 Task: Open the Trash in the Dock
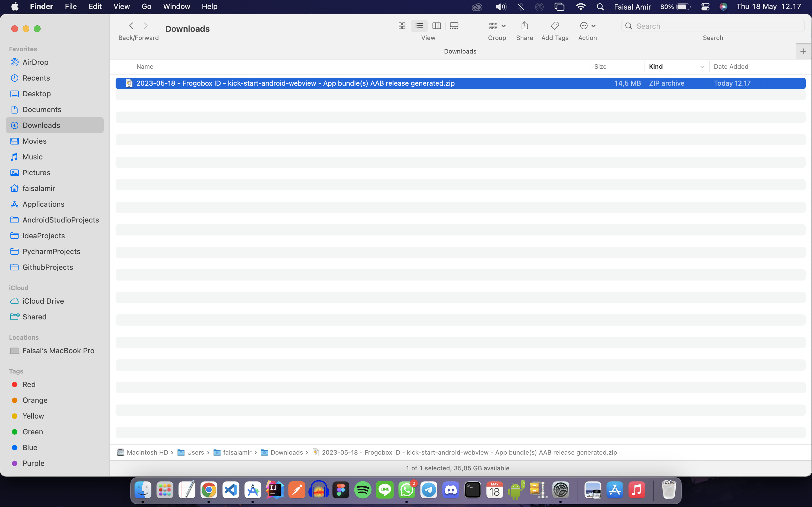point(668,490)
